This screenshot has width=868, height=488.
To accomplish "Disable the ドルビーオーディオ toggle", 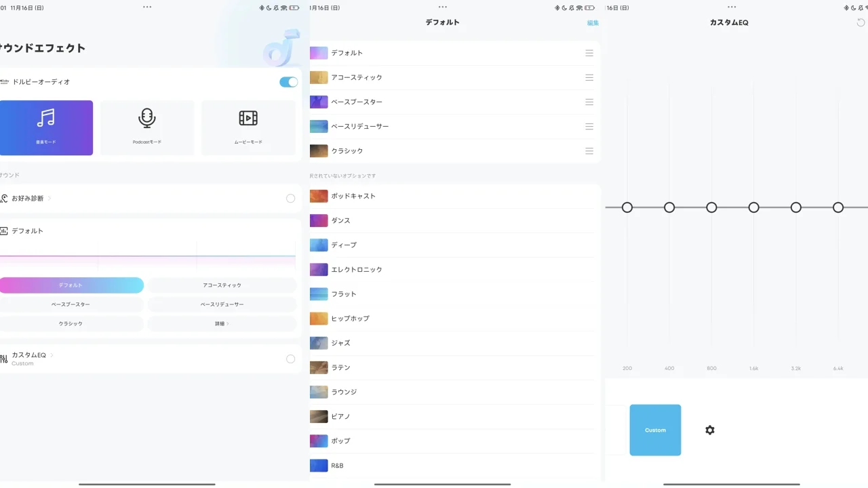I will 288,81.
